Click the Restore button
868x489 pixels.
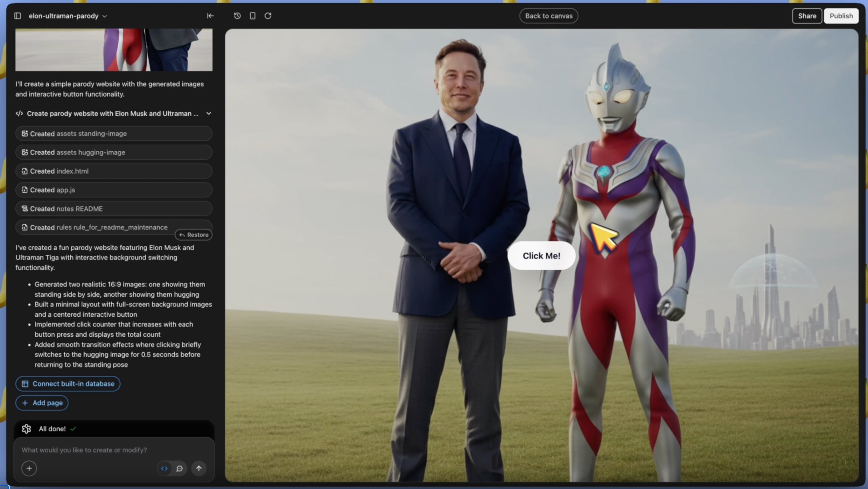tap(194, 235)
